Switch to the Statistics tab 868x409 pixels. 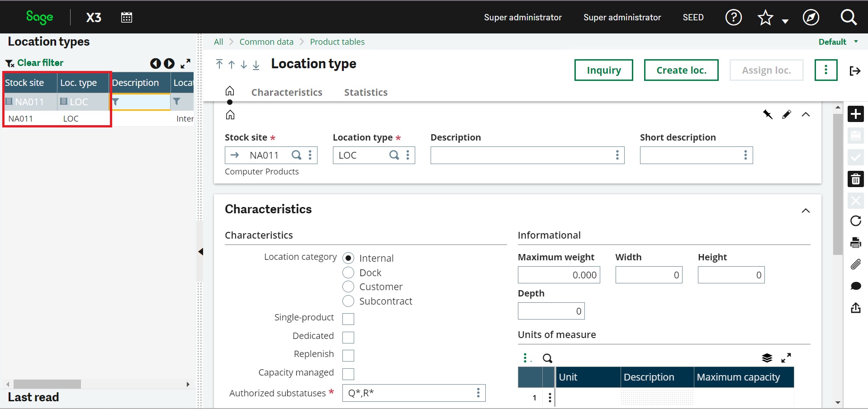point(365,92)
